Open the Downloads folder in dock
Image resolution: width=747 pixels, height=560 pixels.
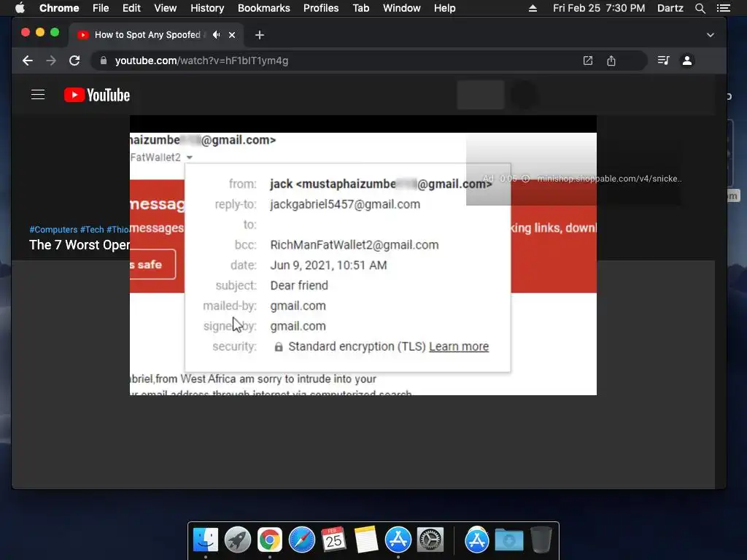pyautogui.click(x=508, y=540)
